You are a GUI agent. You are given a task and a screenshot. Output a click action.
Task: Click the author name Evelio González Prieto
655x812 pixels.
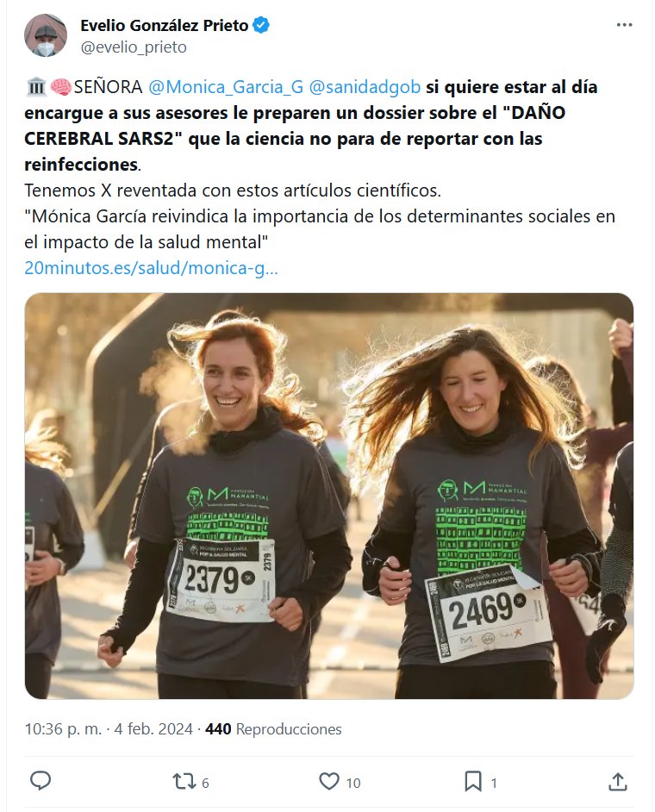click(164, 25)
